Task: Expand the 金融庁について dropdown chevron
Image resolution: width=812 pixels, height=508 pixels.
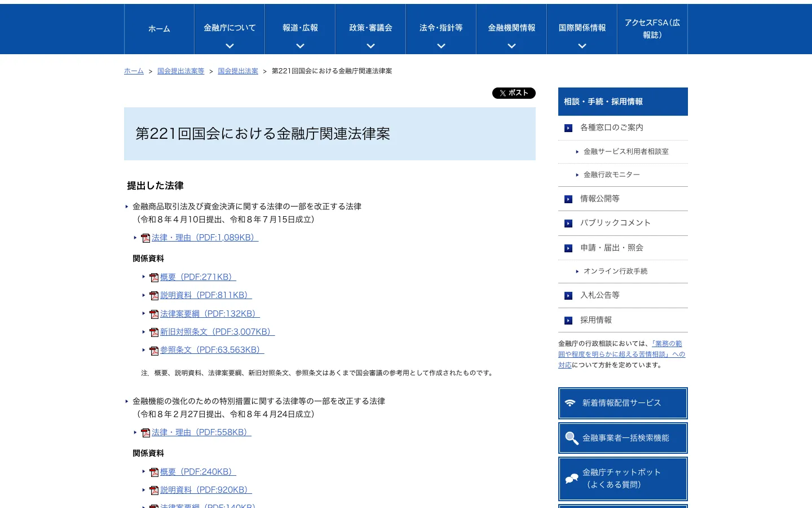Action: click(230, 46)
